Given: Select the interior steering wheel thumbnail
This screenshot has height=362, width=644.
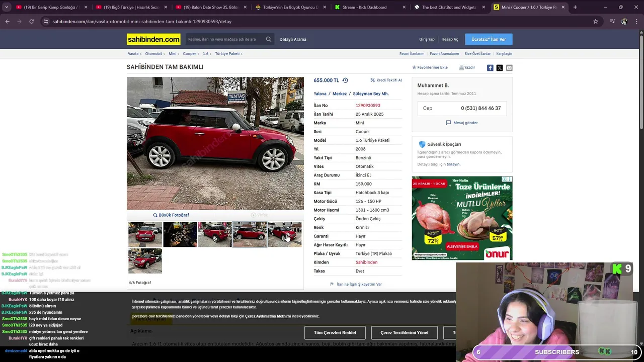Looking at the screenshot, I should [180, 234].
